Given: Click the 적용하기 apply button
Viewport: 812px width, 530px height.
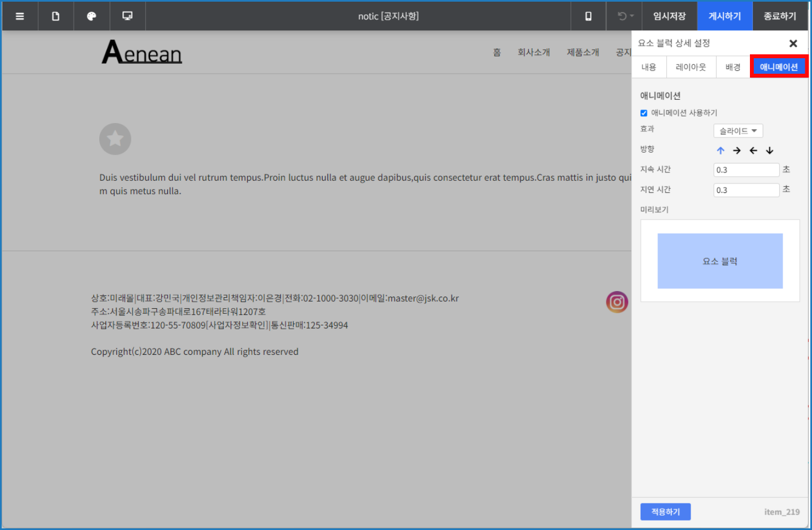Looking at the screenshot, I should click(x=665, y=512).
